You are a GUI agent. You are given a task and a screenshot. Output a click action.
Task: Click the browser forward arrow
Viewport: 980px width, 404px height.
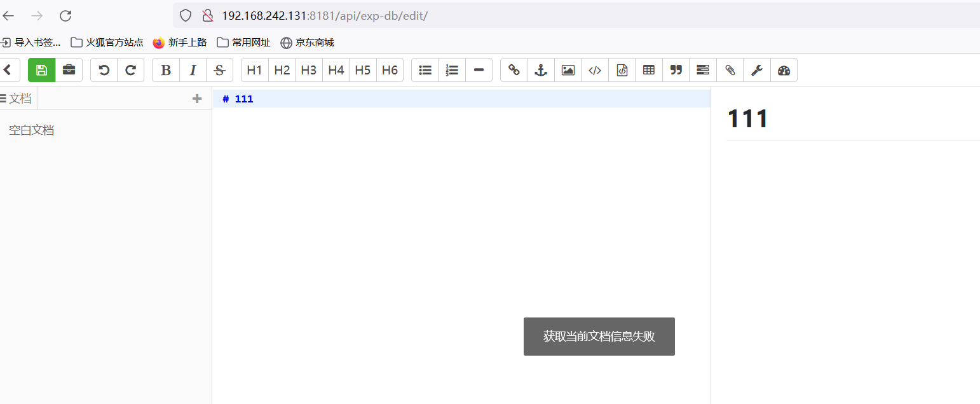click(37, 16)
